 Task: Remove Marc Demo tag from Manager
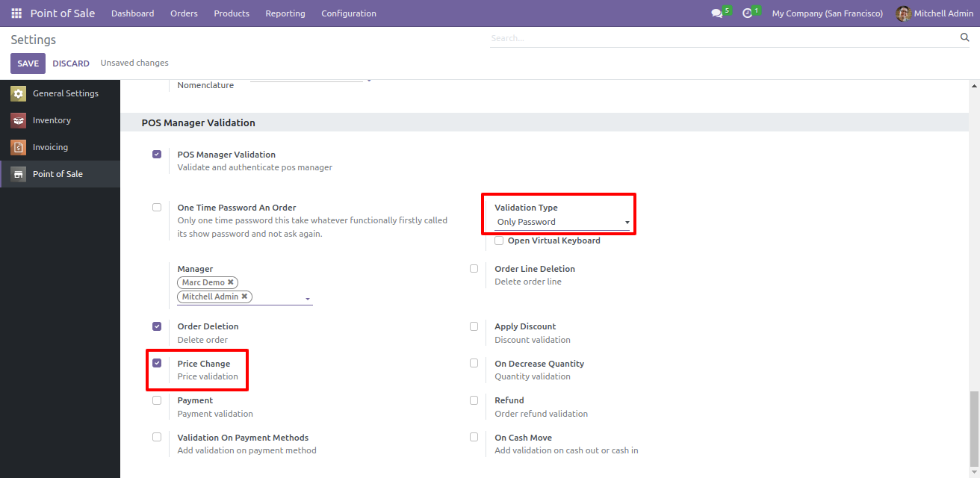(232, 282)
